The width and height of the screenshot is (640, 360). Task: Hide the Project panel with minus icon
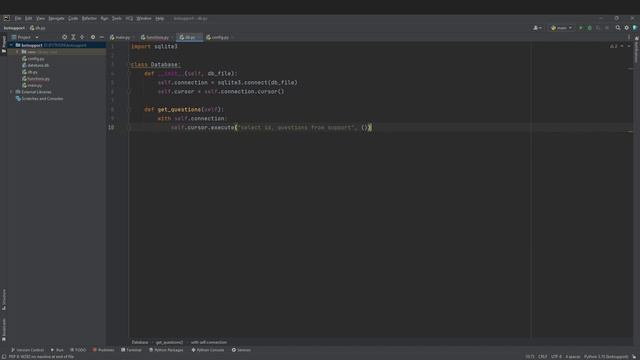[x=102, y=37]
